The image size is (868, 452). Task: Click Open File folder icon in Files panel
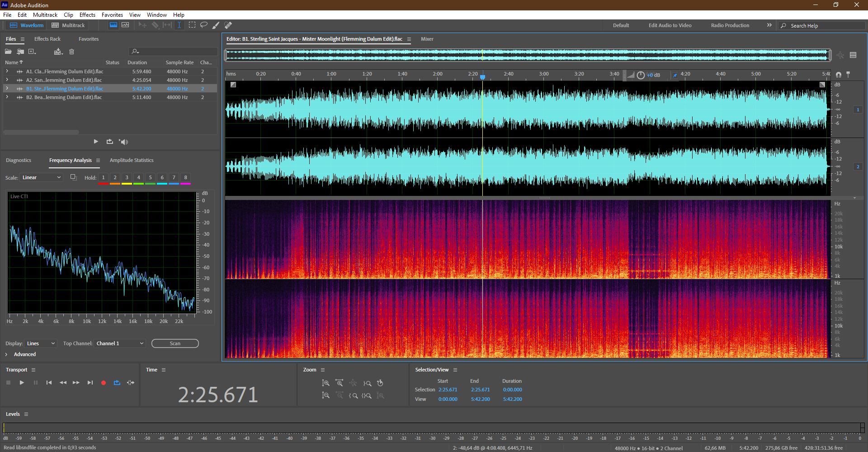tap(8, 52)
